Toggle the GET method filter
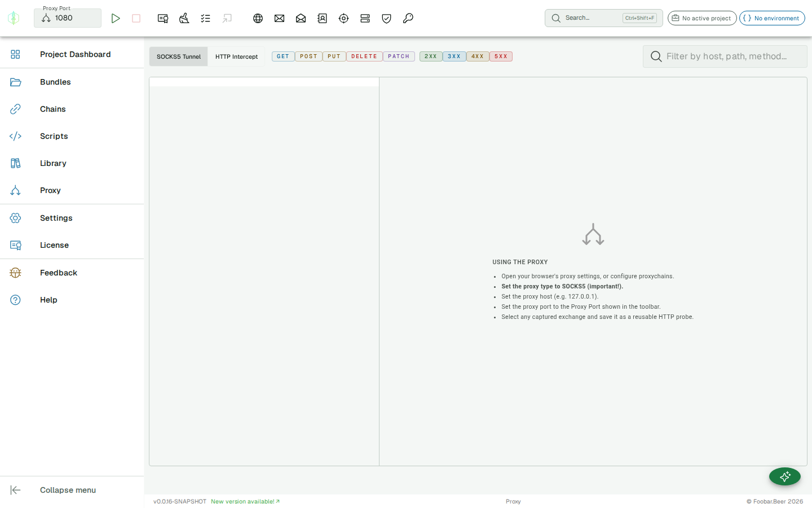This screenshot has height=508, width=812. [283, 56]
